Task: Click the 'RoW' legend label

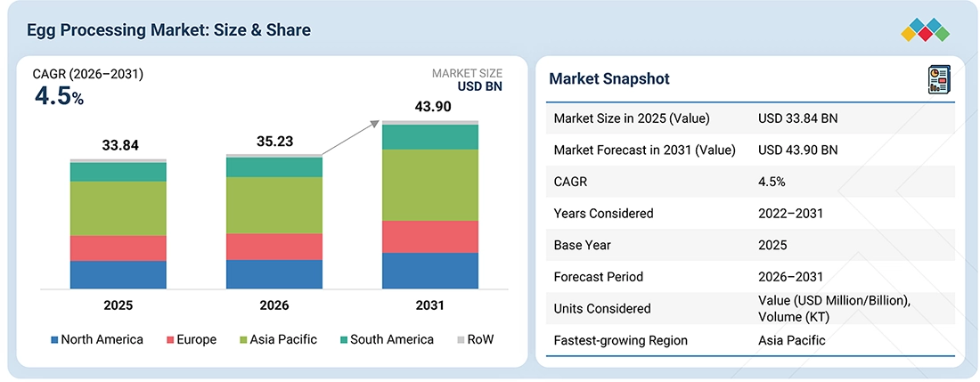Action: (x=480, y=339)
